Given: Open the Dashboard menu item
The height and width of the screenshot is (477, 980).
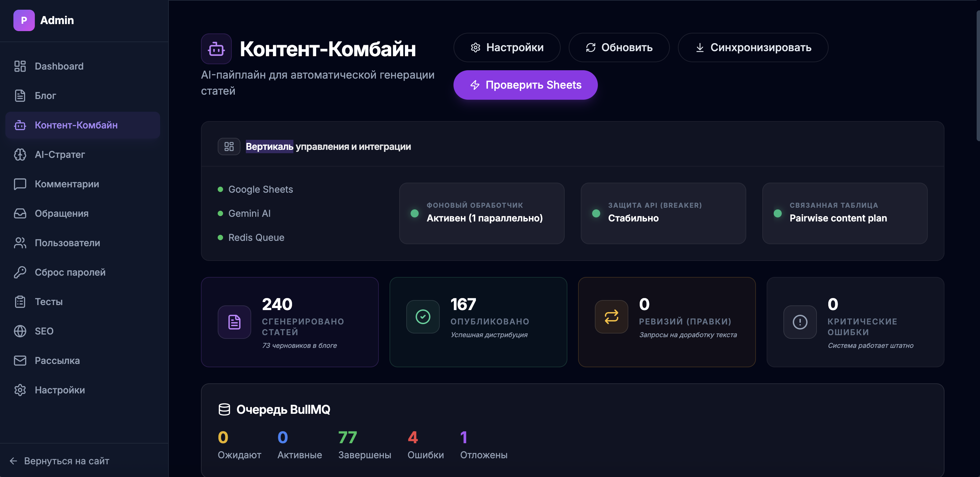Looking at the screenshot, I should click(x=59, y=66).
